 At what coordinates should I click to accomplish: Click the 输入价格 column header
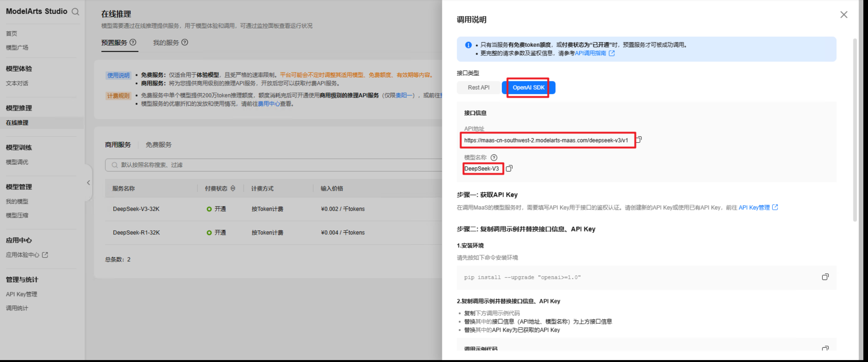332,189
